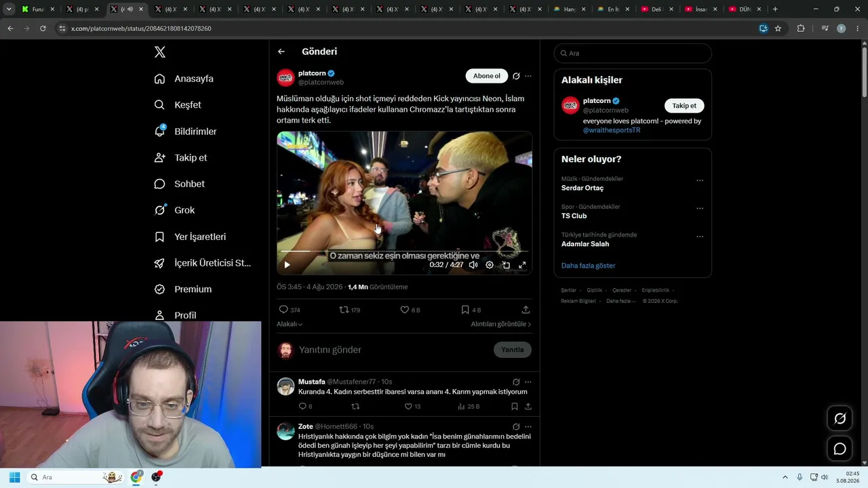Open Grok from the sidebar
Image resolution: width=868 pixels, height=488 pixels.
pos(174,210)
